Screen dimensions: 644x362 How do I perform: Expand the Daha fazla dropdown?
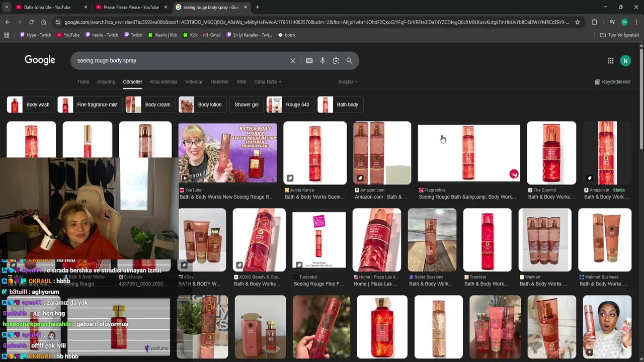click(268, 82)
